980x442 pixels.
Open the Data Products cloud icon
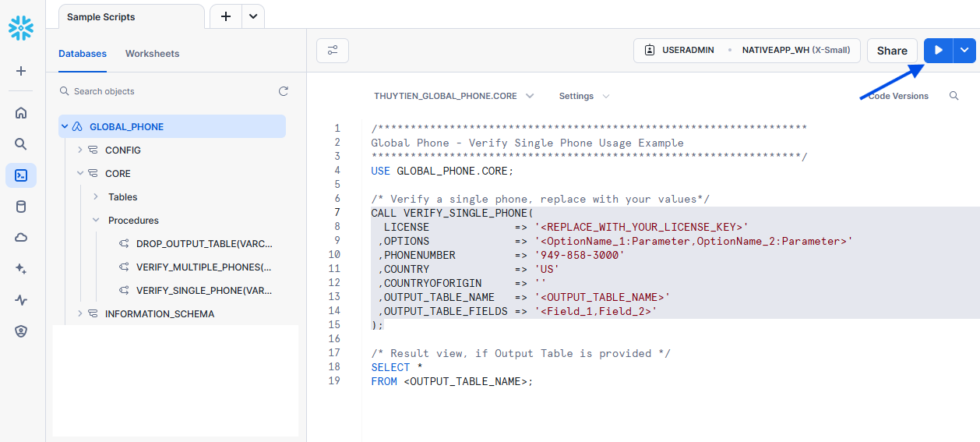(21, 238)
